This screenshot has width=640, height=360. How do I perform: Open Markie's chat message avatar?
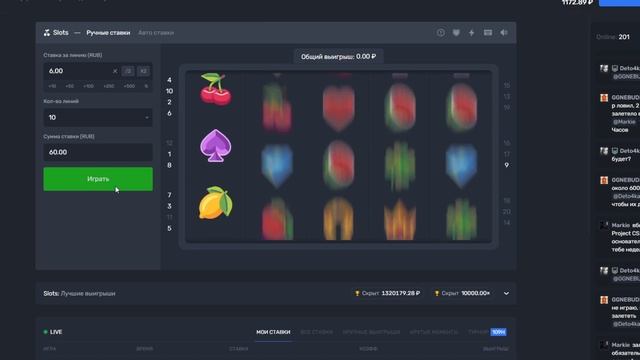pyautogui.click(x=604, y=226)
